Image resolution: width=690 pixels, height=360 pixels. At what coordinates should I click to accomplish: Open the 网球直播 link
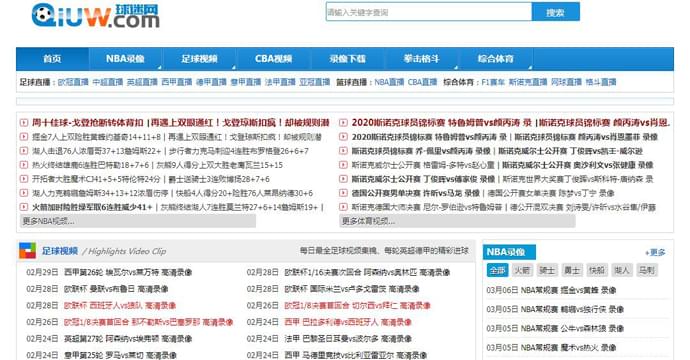(x=566, y=82)
